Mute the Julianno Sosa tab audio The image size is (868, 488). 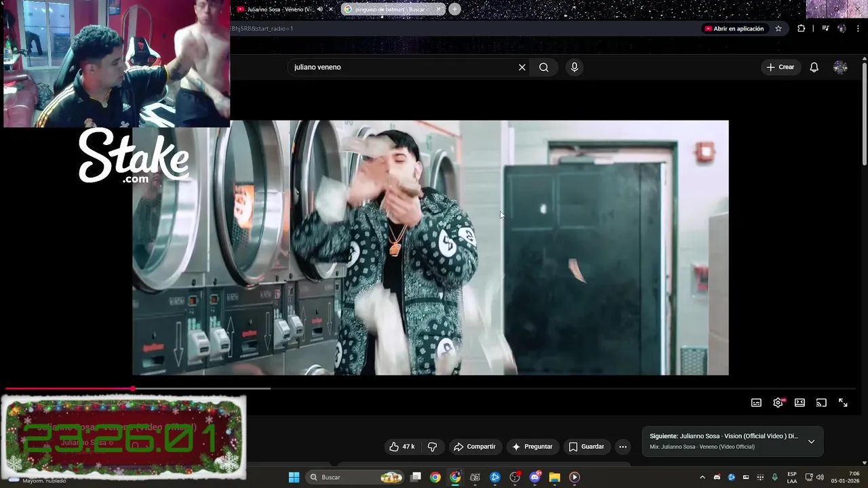(x=321, y=9)
